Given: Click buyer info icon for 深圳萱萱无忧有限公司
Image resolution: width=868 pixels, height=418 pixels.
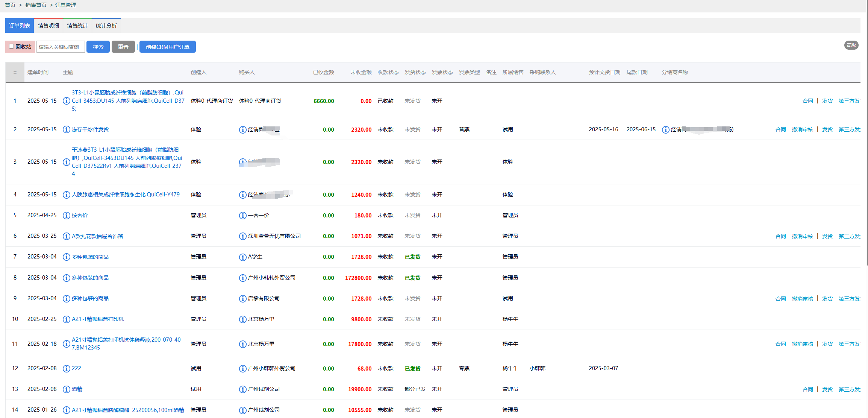Looking at the screenshot, I should tap(243, 236).
